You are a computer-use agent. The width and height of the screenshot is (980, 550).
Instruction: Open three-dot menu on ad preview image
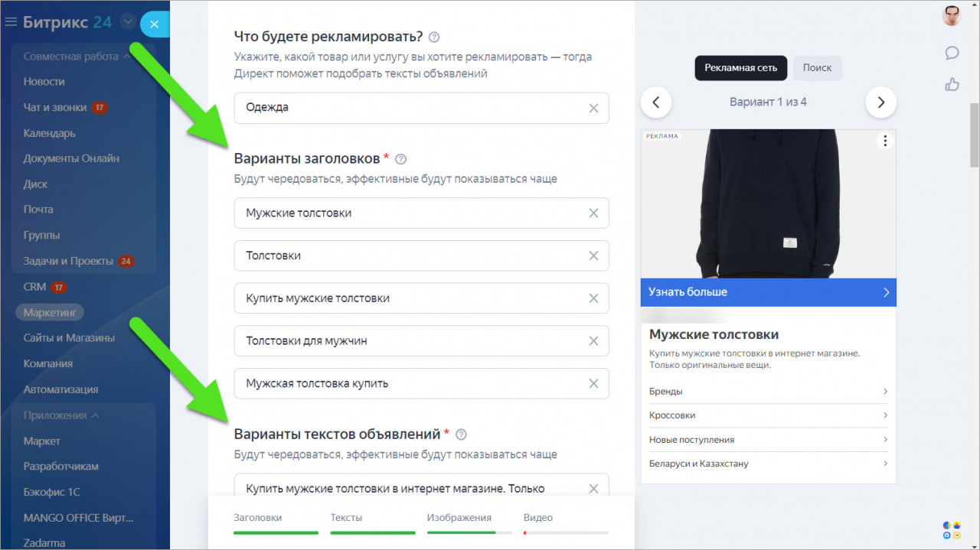click(x=885, y=141)
